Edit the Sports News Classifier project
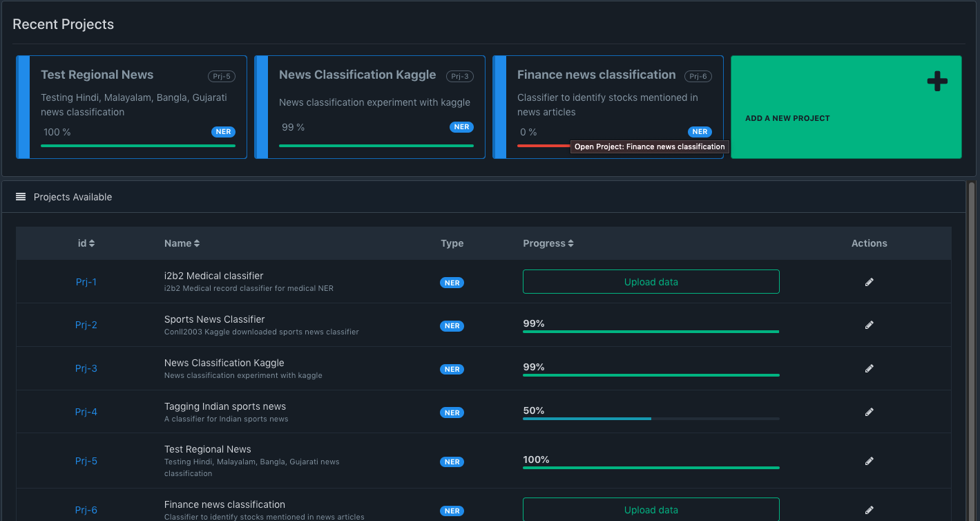 [x=869, y=325]
